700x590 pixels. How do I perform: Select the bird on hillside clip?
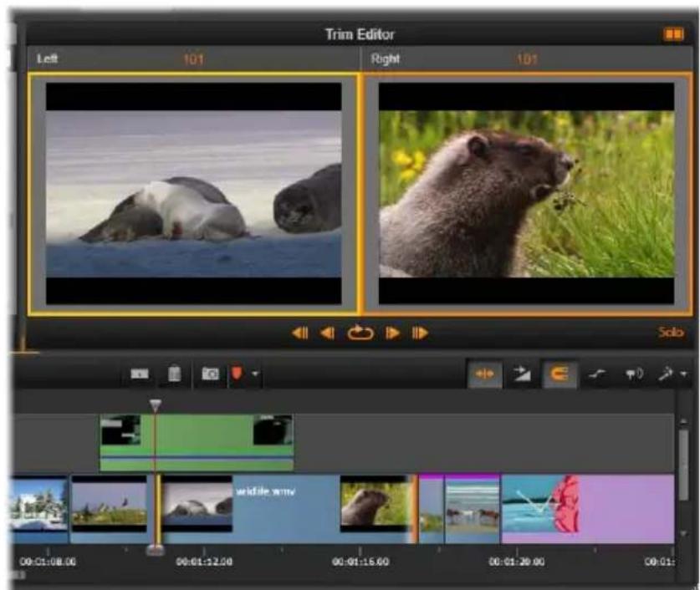coord(110,504)
